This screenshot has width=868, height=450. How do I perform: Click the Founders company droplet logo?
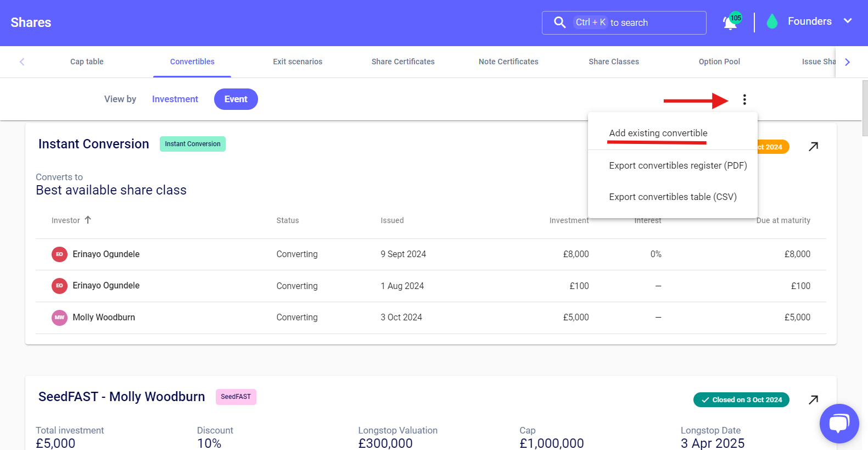[772, 22]
